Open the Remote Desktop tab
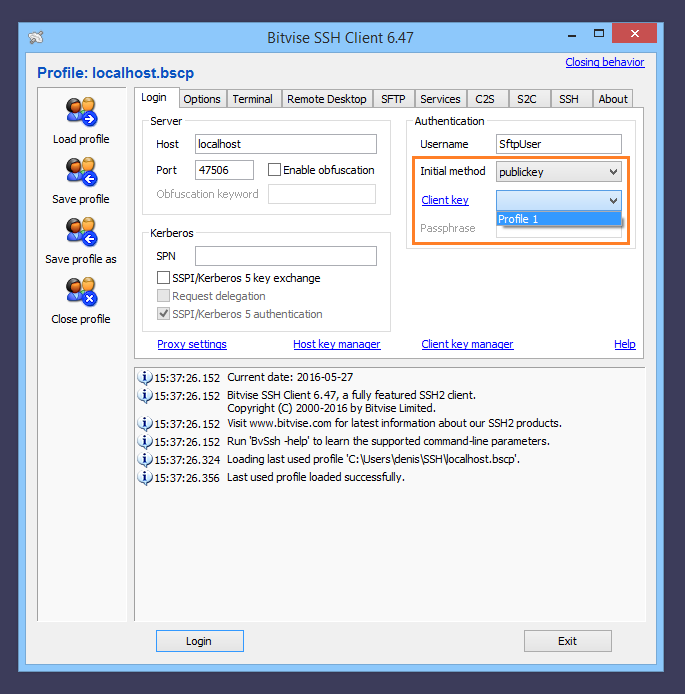 (x=327, y=99)
